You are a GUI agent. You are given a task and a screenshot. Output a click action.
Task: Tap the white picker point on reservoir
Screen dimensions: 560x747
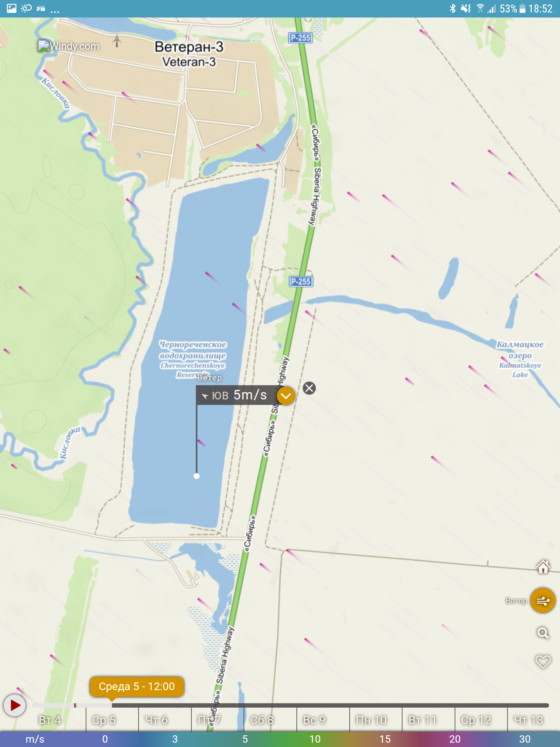pos(197,476)
